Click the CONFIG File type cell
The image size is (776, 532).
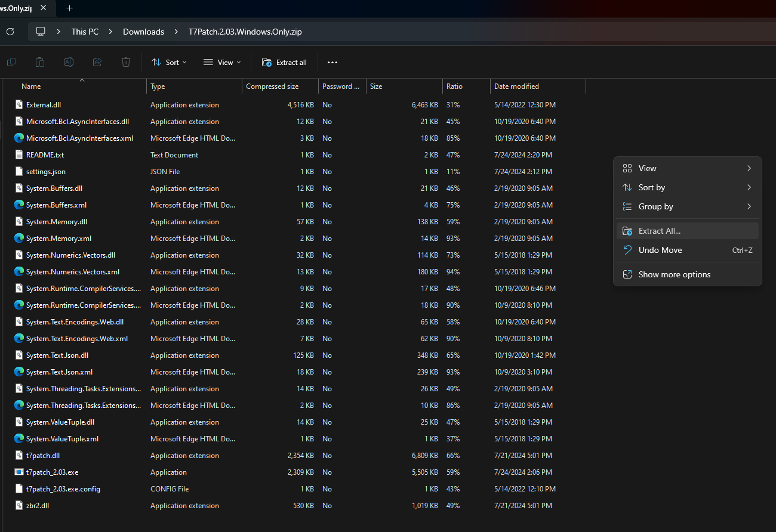[x=170, y=488]
